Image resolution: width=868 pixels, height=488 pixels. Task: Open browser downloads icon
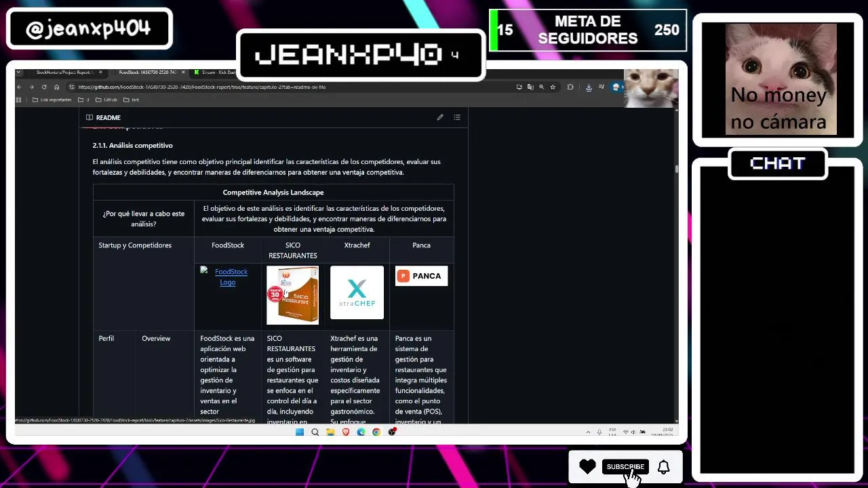click(x=589, y=87)
